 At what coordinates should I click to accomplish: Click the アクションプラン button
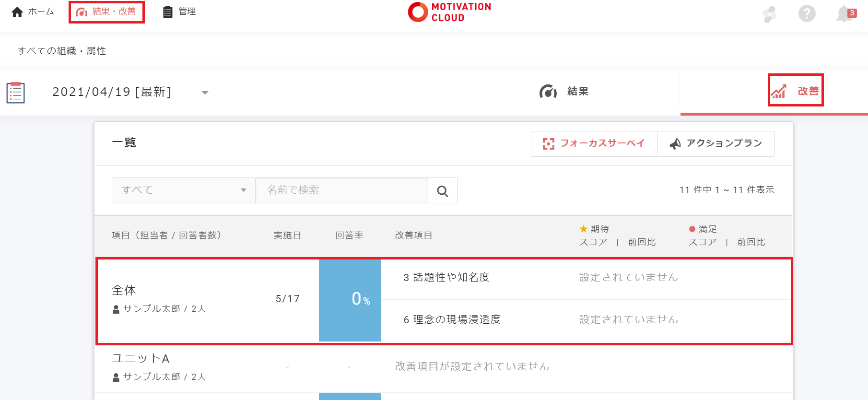click(x=716, y=143)
